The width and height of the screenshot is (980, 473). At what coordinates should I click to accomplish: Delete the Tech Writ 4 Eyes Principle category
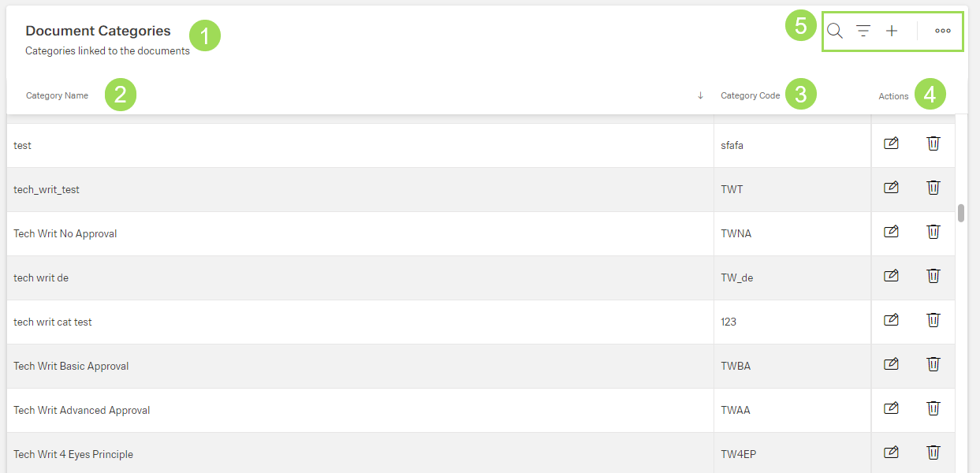pos(933,453)
